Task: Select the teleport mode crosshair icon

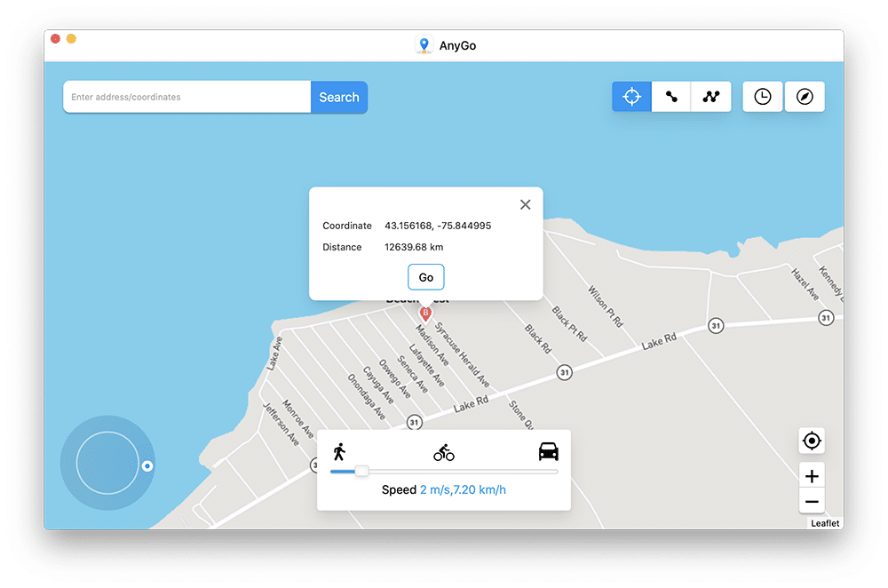Action: pos(631,96)
